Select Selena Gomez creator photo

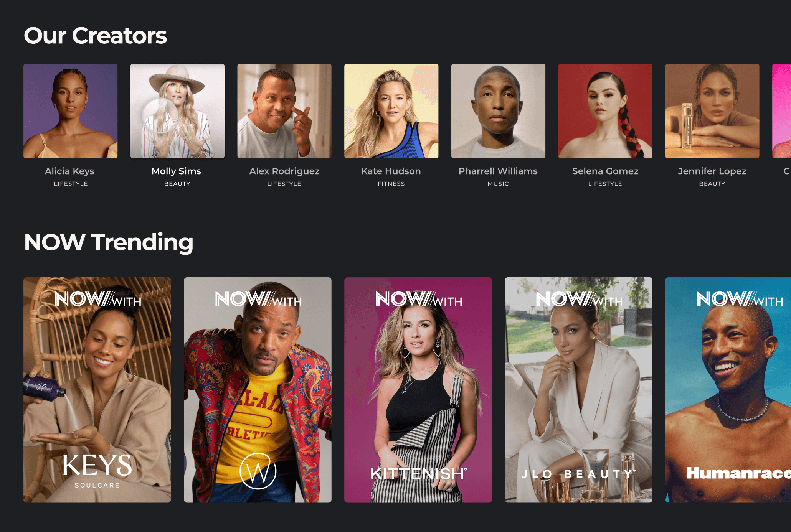tap(605, 111)
